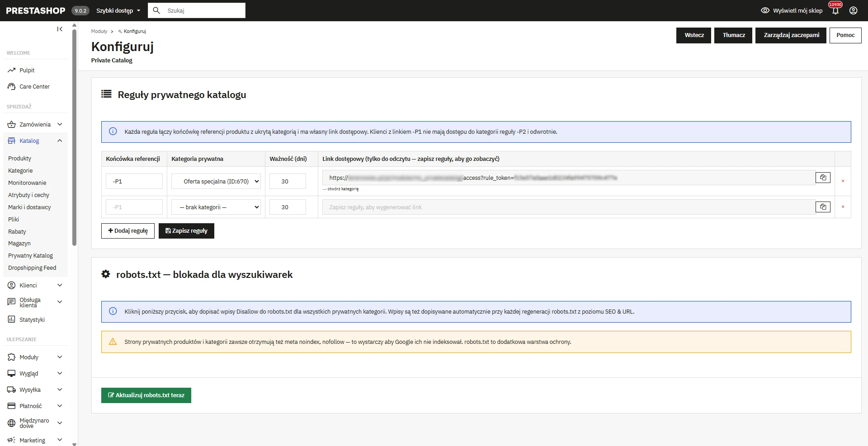Click the Tłumacz button
The width and height of the screenshot is (868, 446).
[734, 35]
